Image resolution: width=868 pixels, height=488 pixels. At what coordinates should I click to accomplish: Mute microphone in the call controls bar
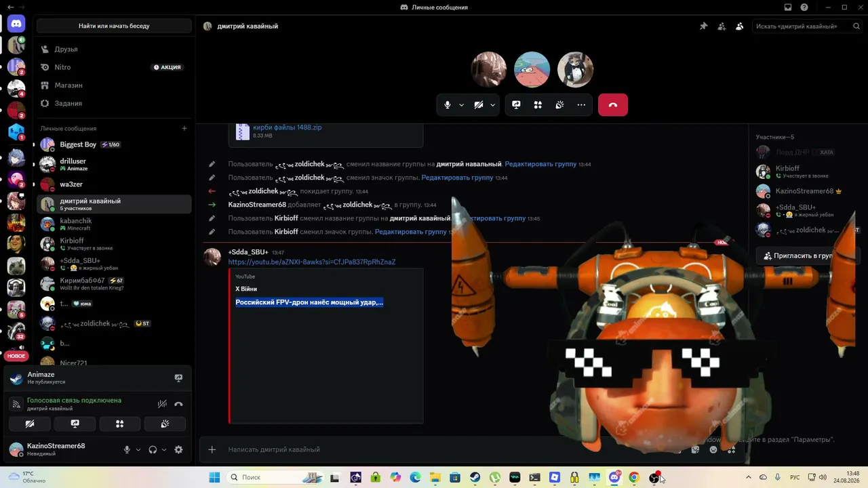(448, 105)
